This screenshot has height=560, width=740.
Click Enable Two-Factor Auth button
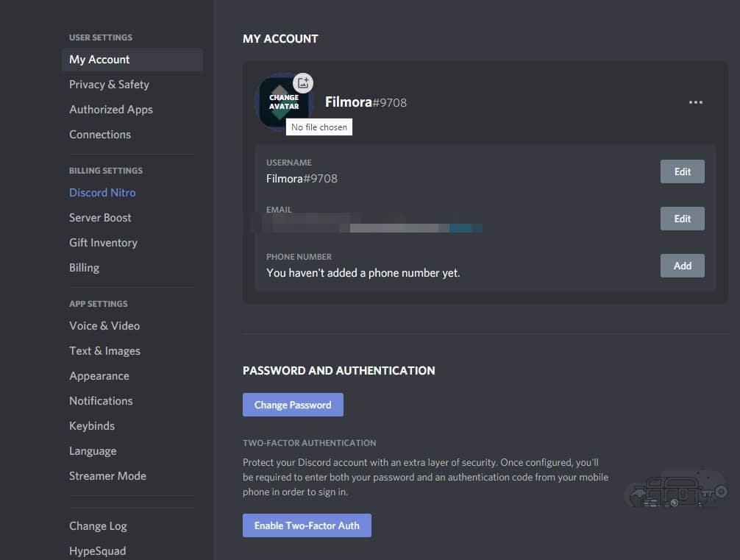click(307, 525)
